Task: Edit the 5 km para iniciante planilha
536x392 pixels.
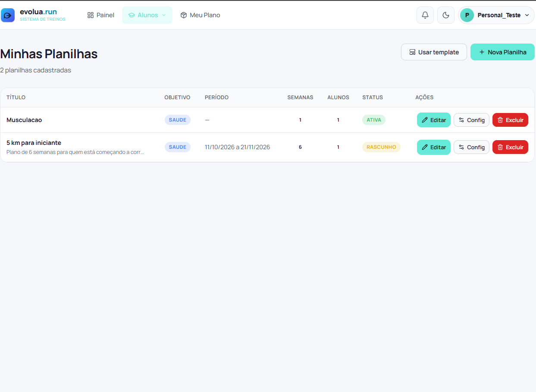Action: [x=434, y=147]
